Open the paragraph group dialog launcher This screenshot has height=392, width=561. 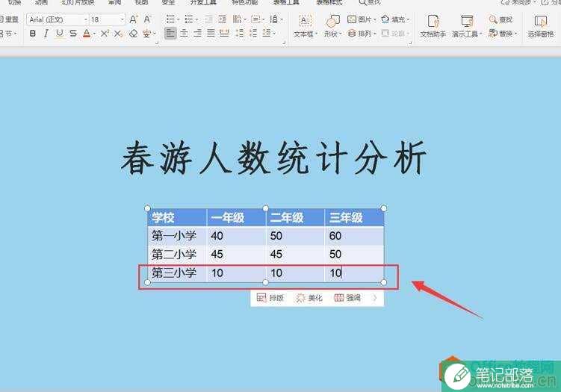[x=284, y=43]
